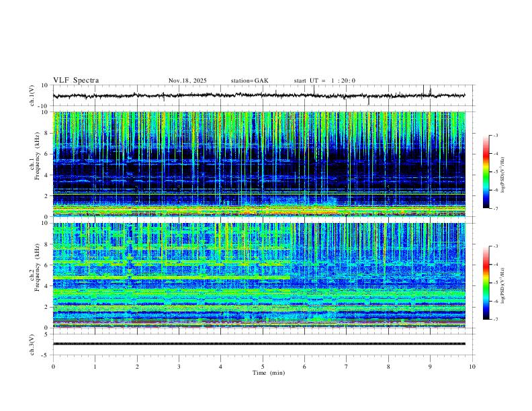532x411 pixels.
Task: Select the "ch.1(V)" axis label
Action: point(32,95)
